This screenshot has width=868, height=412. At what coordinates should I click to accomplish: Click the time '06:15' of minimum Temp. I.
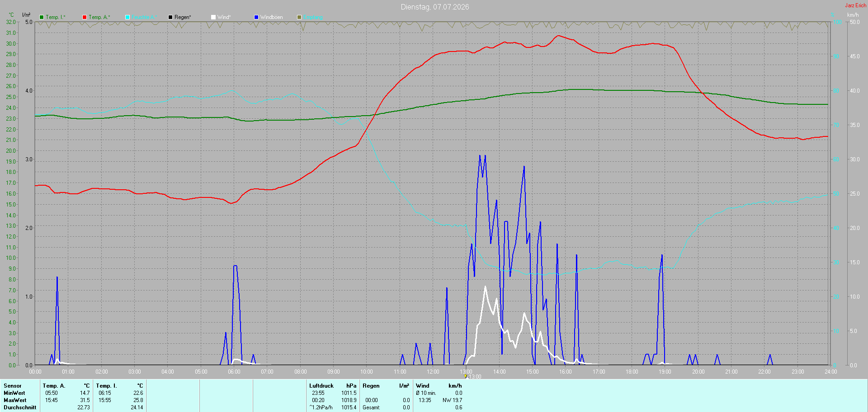(105, 393)
